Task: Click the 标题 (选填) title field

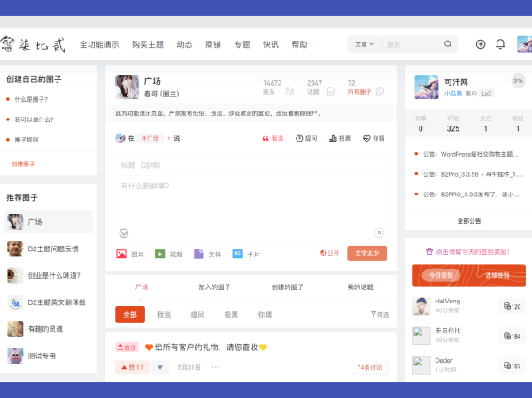Action: (x=251, y=165)
